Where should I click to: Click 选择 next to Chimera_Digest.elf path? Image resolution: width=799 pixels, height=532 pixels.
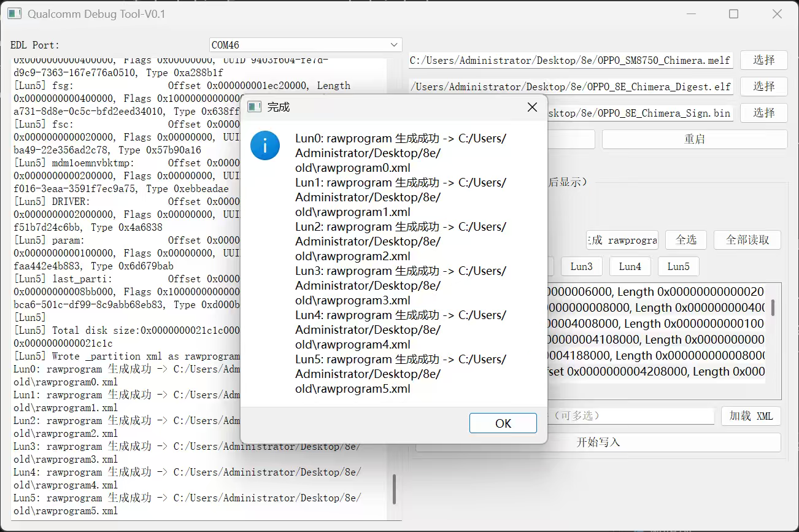763,87
